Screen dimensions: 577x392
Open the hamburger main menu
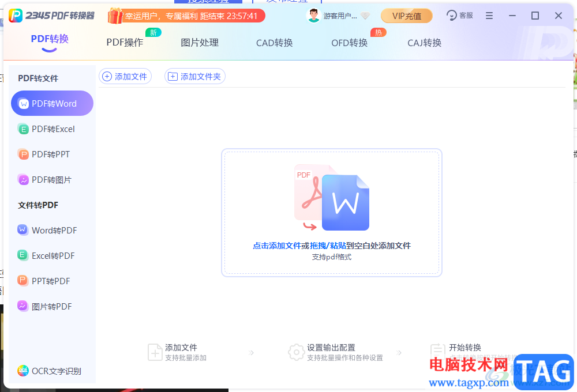coord(489,16)
